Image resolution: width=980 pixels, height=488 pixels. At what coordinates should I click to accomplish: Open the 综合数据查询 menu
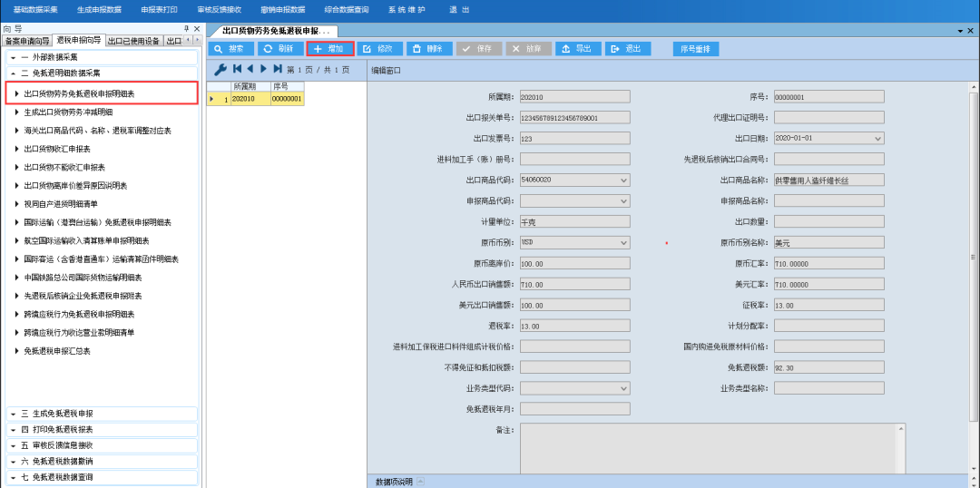(x=347, y=9)
